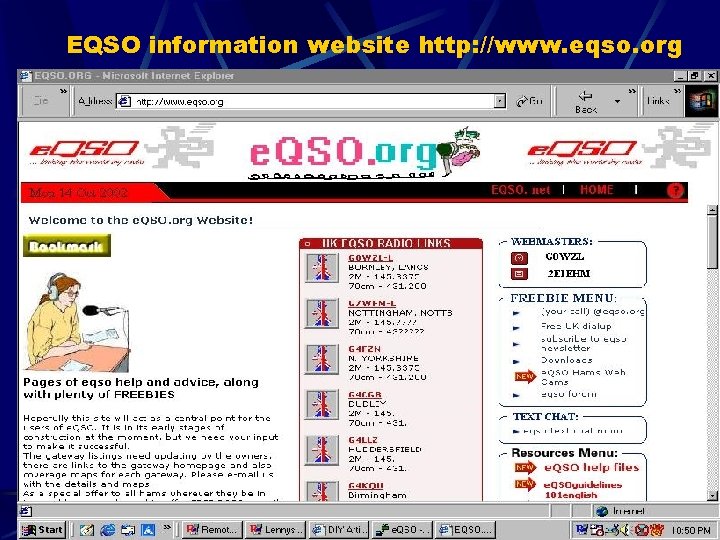720x540 pixels.
Task: Click the first system tray icon
Action: click(x=581, y=530)
